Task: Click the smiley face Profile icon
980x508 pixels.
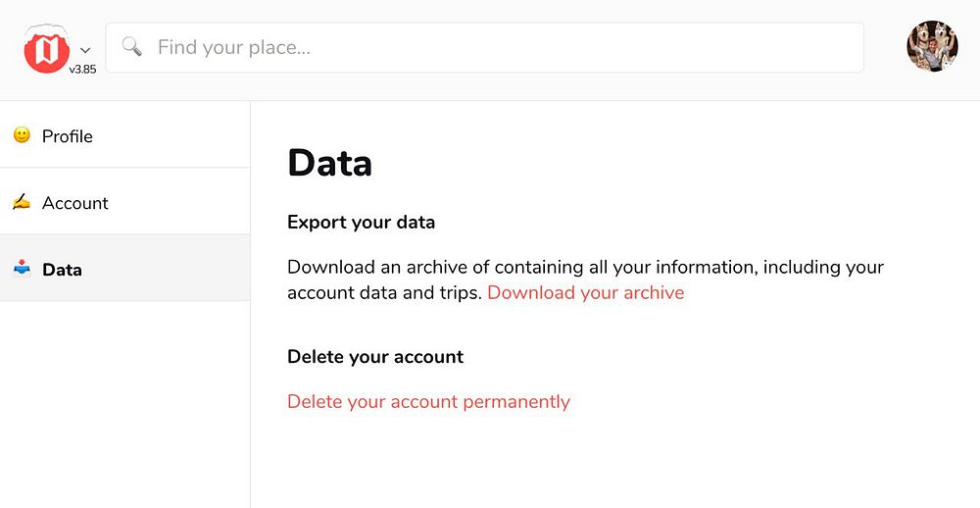Action: [x=22, y=135]
